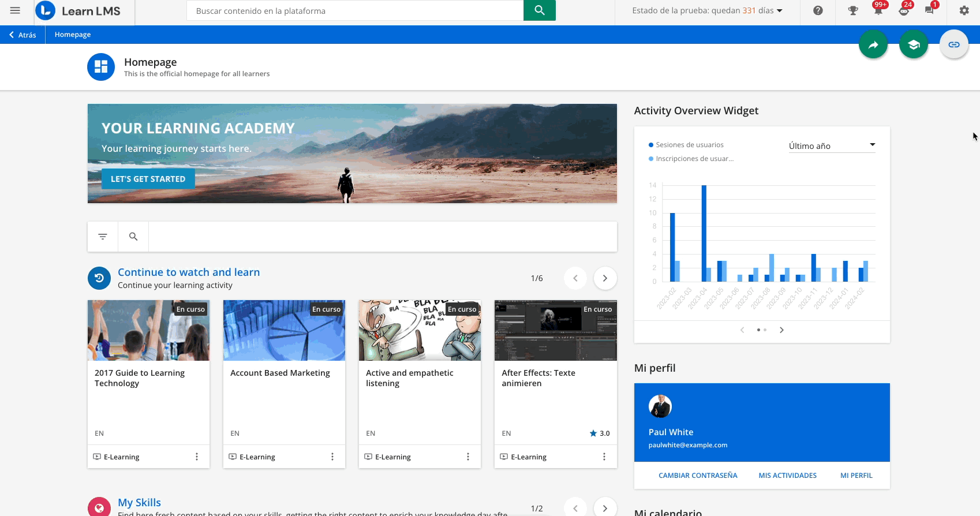
Task: Open options menu for Account Based Marketing
Action: [332, 457]
